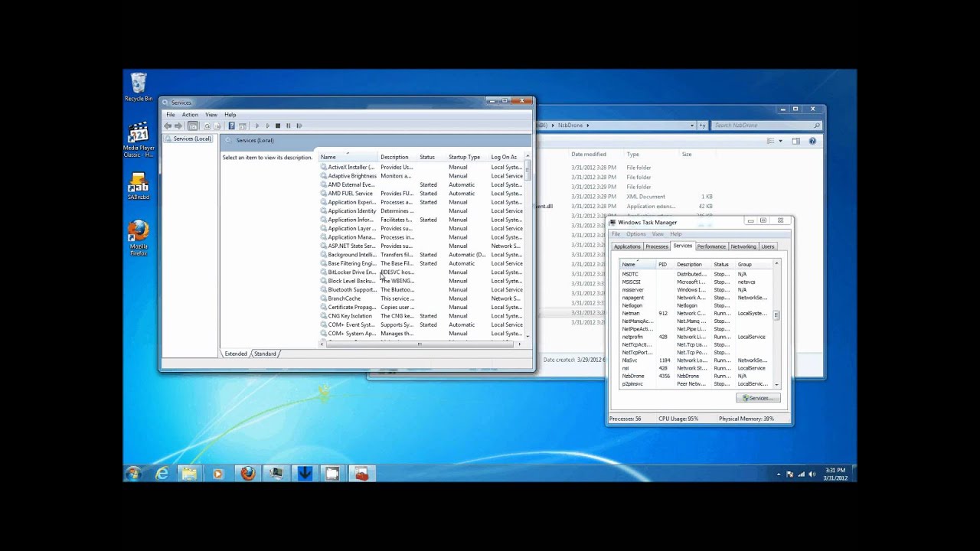Open the View menu in Services
Image resolution: width=980 pixels, height=551 pixels.
click(211, 115)
